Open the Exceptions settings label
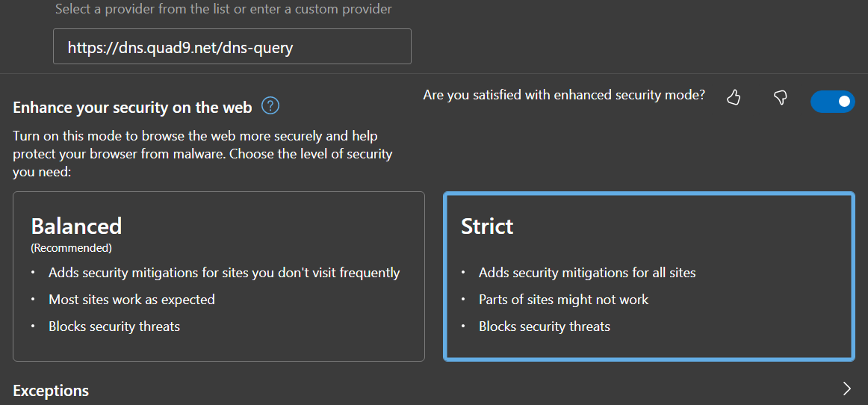868x405 pixels. pyautogui.click(x=51, y=390)
